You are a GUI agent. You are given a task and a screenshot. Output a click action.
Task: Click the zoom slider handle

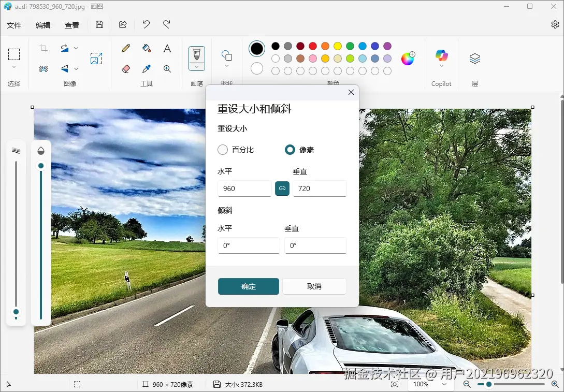489,384
